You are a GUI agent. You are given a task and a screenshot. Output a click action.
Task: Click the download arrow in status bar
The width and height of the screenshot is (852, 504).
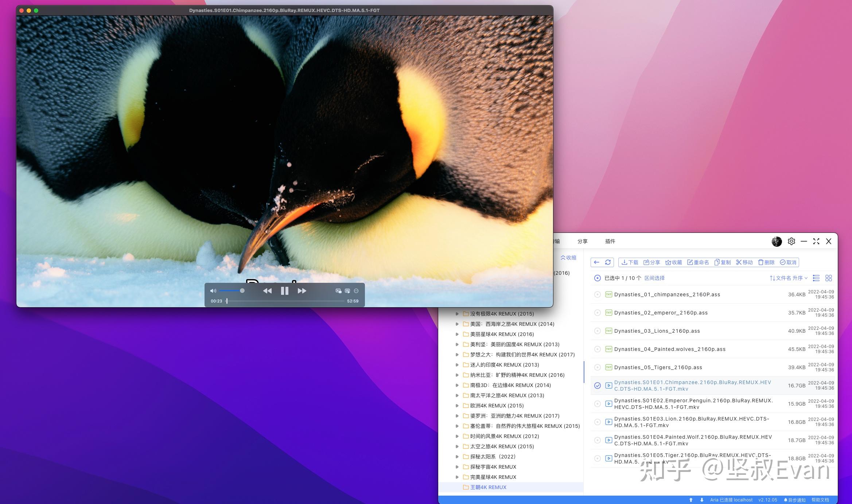coord(702,500)
